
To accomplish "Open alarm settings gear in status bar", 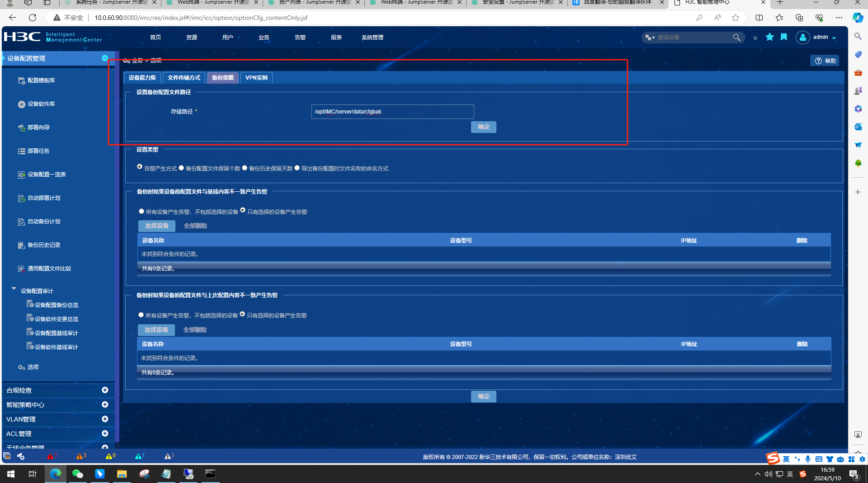I will [x=21, y=456].
